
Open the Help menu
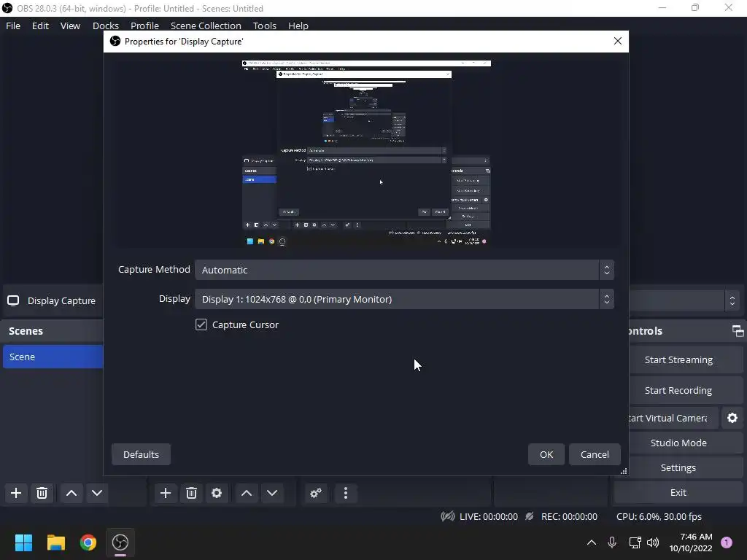(x=298, y=26)
